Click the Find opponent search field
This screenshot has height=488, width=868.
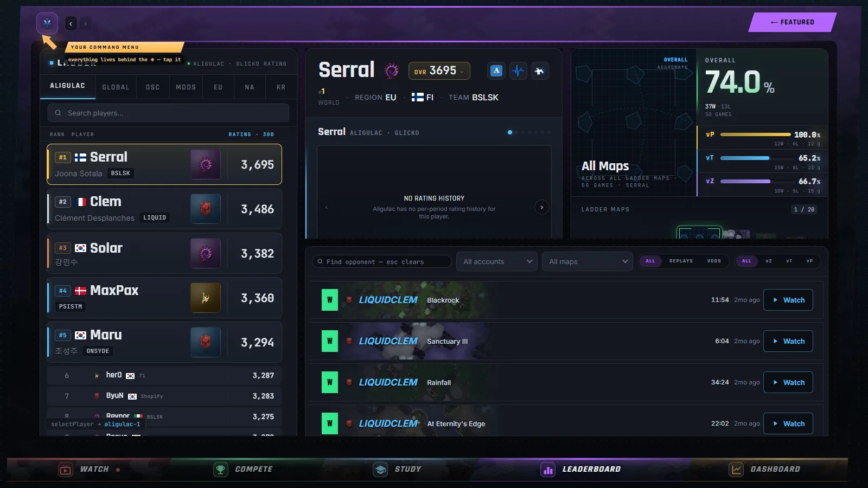click(x=382, y=261)
